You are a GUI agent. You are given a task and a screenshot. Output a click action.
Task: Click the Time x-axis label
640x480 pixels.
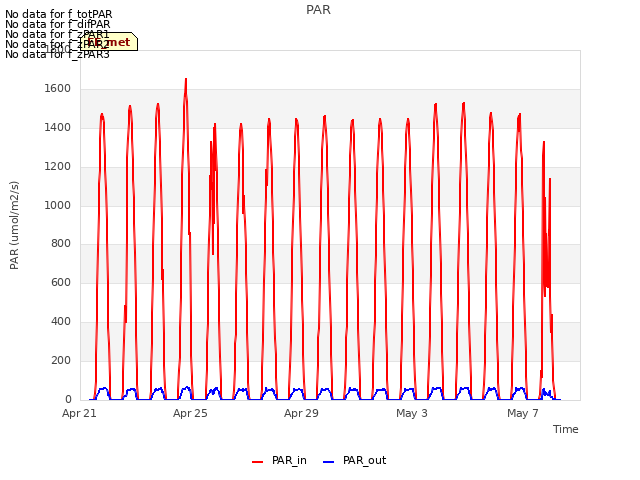(566, 429)
